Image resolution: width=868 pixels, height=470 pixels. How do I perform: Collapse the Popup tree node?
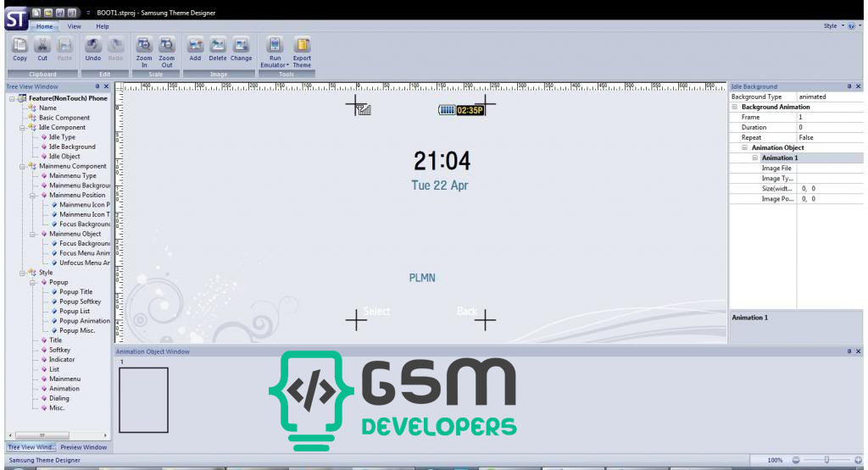click(x=33, y=282)
